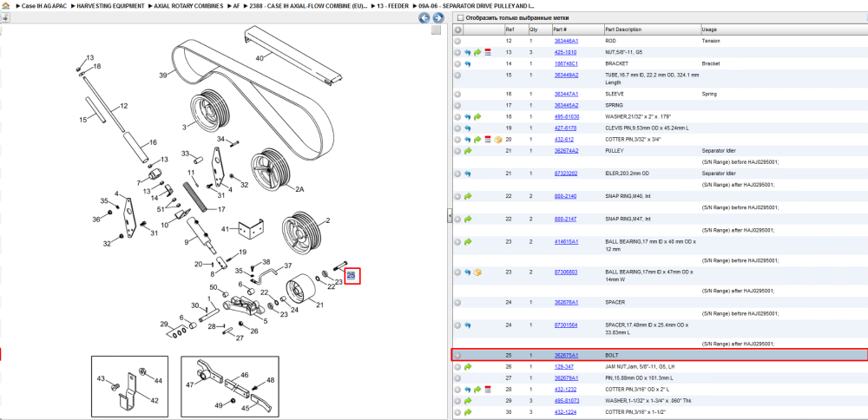The image size is (868, 420).
Task: Open '2388 - CASE IH AXIAL-FLOW COMBINE' breadcrumb
Action: [308, 5]
